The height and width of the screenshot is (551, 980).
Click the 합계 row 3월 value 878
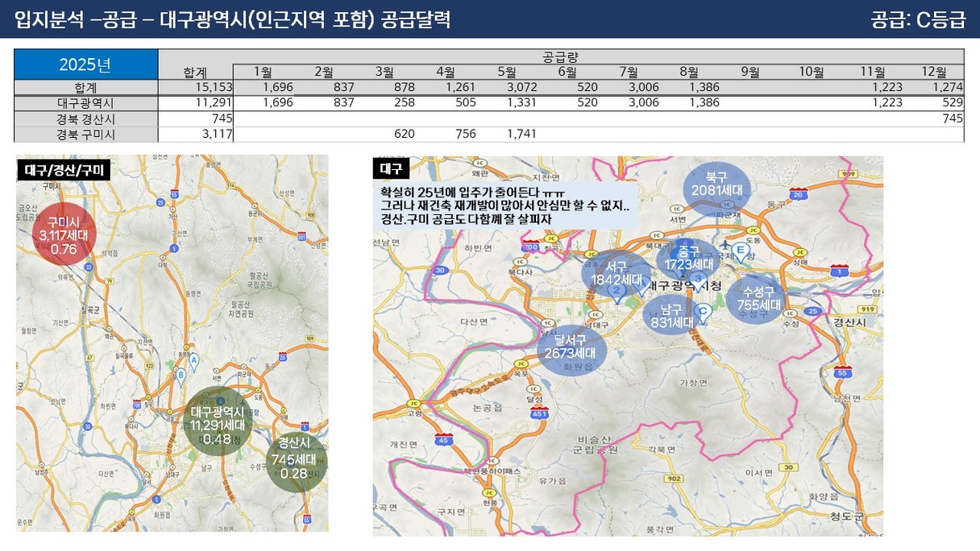pos(404,87)
